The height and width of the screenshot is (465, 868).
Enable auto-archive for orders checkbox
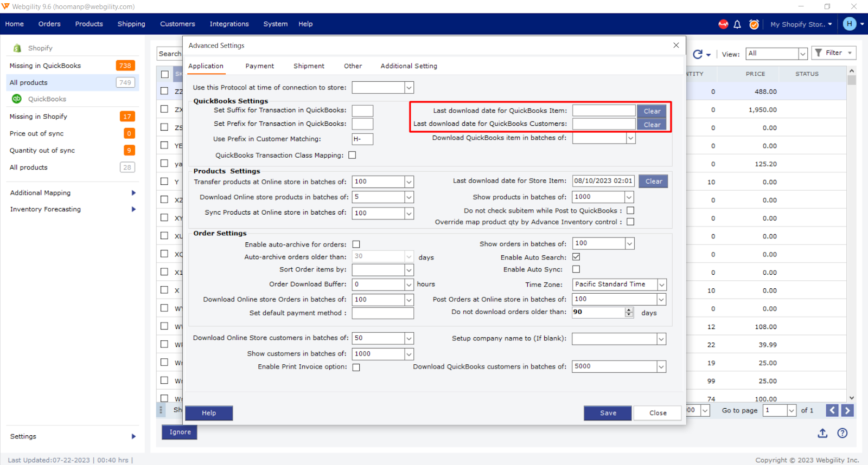pos(356,244)
